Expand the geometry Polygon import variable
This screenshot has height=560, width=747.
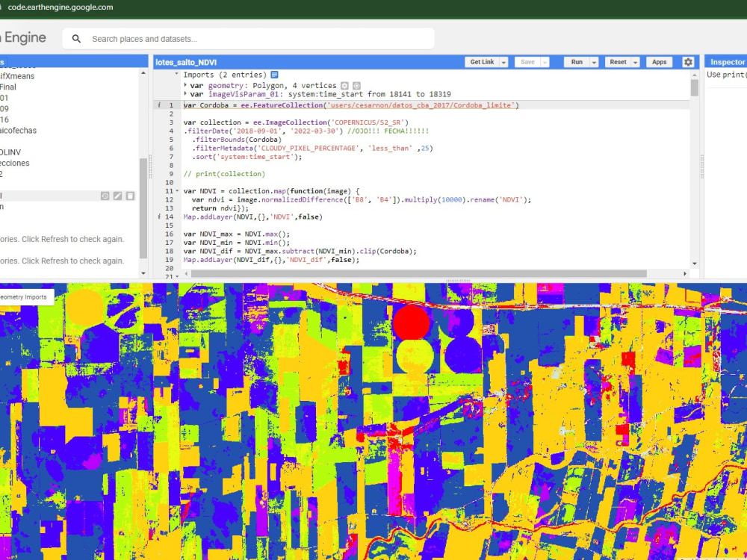185,84
